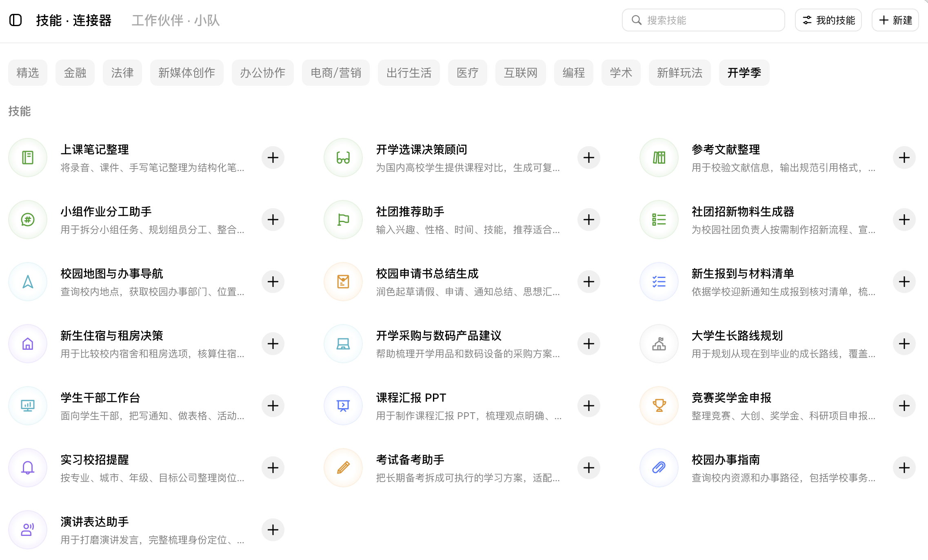Add the 演讲表达助手 skill with plus
928x560 pixels.
[273, 530]
